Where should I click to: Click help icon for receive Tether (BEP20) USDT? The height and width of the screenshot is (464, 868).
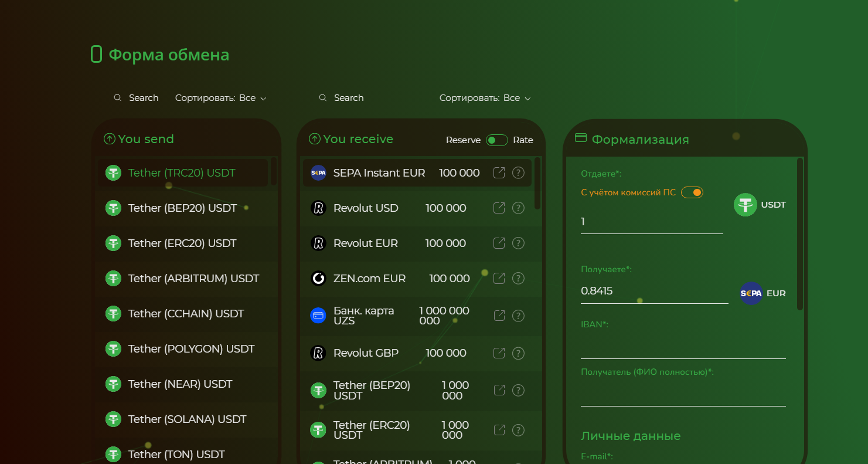518,390
